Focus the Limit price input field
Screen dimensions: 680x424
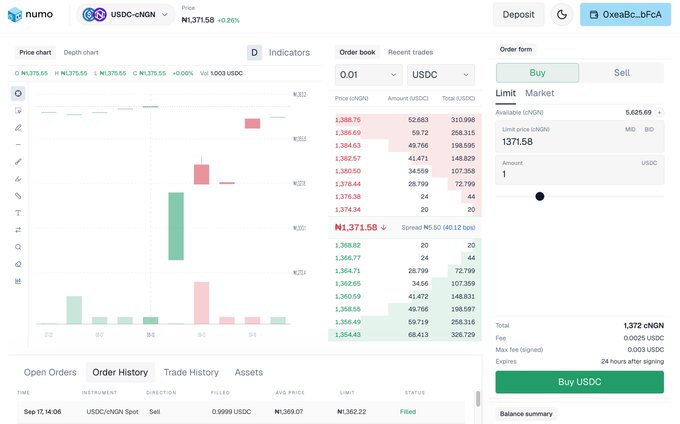(579, 137)
